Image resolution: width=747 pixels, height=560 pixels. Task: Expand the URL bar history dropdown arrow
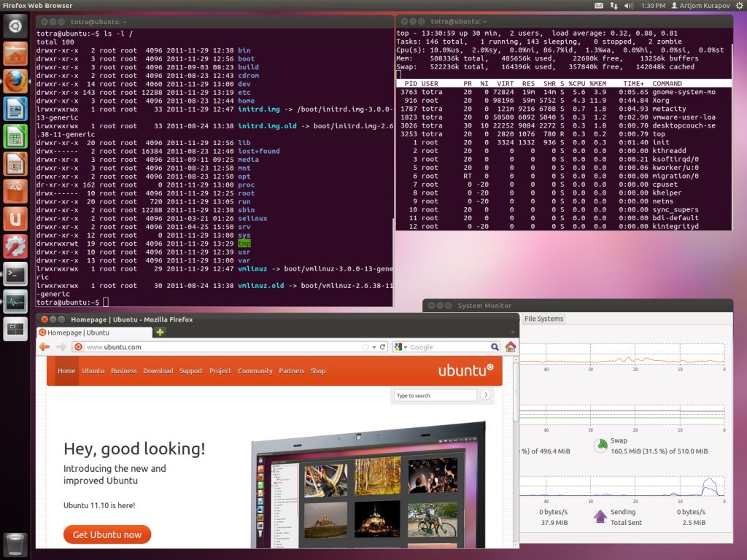pyautogui.click(x=374, y=347)
